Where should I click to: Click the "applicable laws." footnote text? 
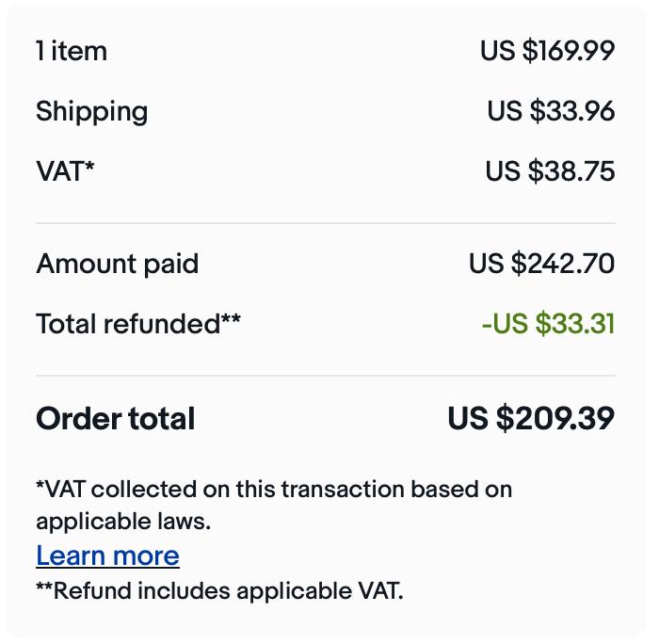tap(122, 521)
